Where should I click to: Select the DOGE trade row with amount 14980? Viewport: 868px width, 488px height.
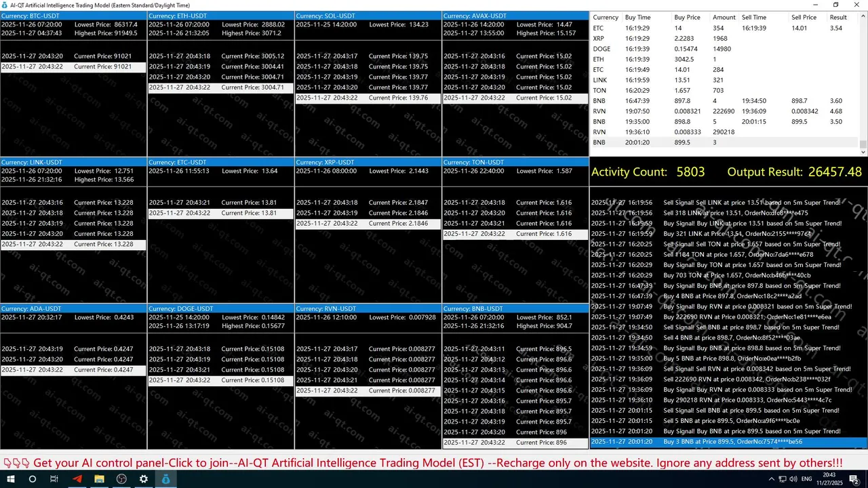[x=725, y=49]
